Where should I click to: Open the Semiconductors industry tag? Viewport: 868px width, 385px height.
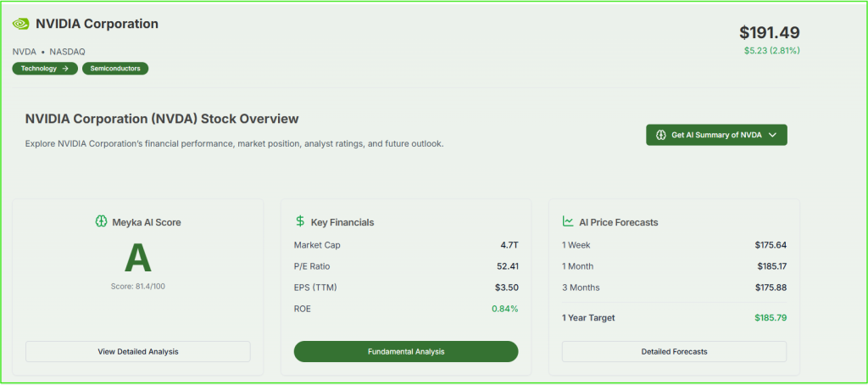(115, 69)
